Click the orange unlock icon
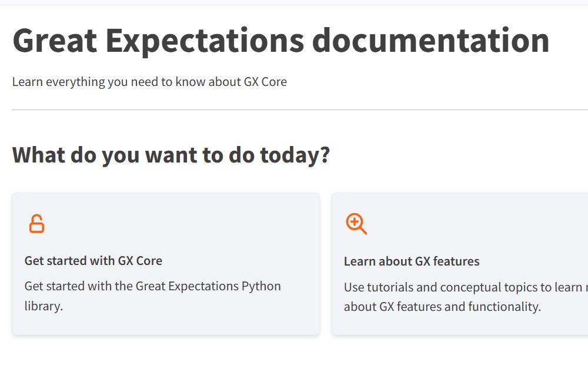Screen dimensions: 588x368 (x=36, y=224)
